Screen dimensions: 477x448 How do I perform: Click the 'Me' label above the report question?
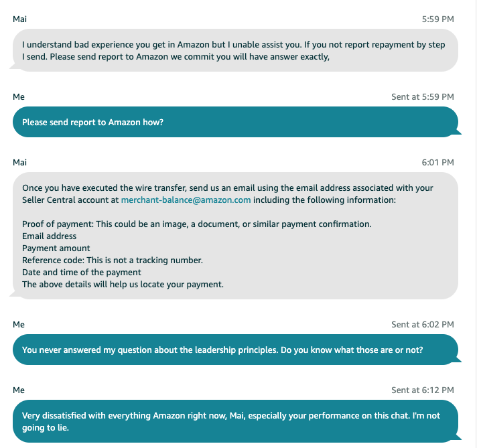click(19, 97)
